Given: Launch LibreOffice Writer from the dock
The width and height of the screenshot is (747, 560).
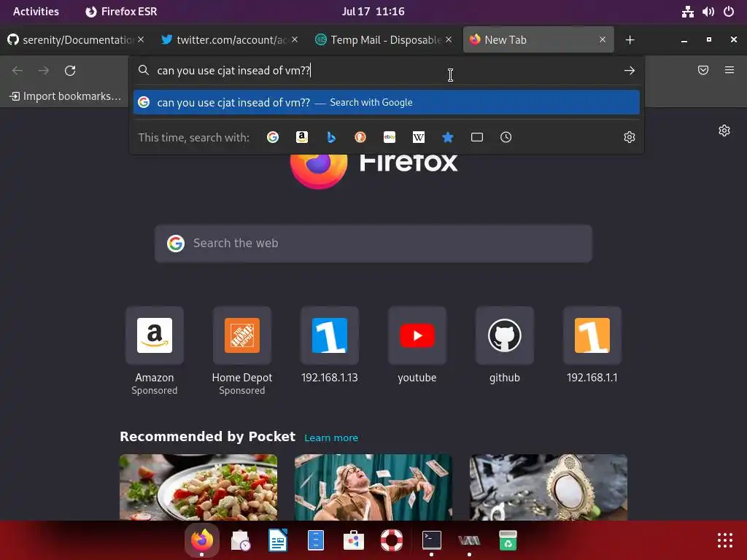Looking at the screenshot, I should [278, 540].
